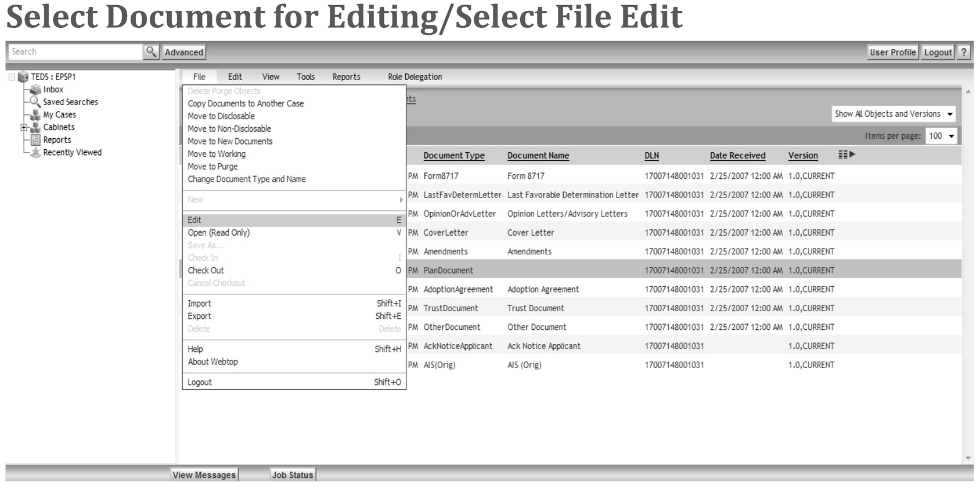The height and width of the screenshot is (486, 980).
Task: Choose Edit from the File menu
Action: pos(194,220)
